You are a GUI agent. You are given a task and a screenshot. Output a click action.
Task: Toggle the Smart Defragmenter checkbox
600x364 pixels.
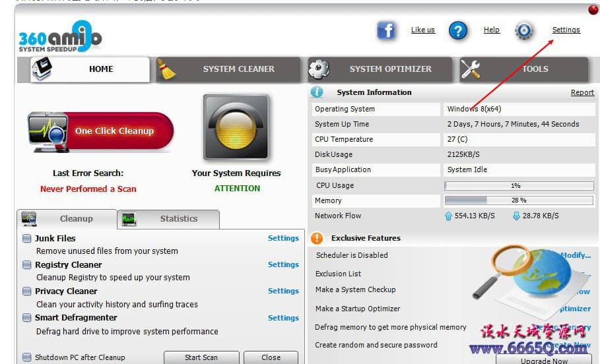[x=27, y=318]
